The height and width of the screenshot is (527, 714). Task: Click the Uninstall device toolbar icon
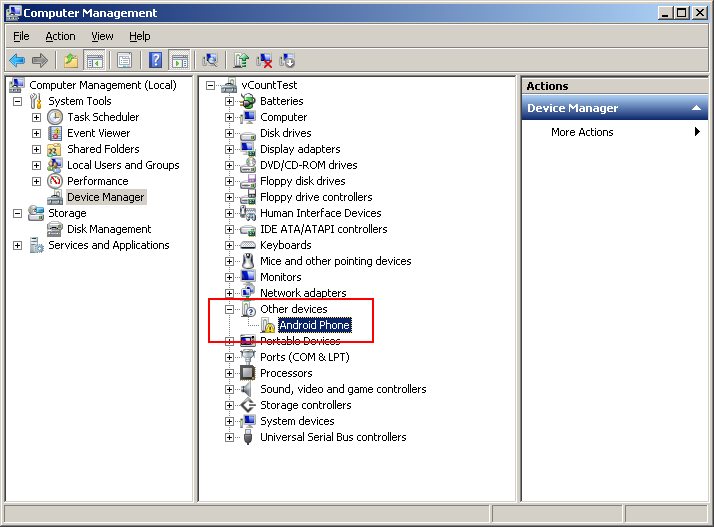(x=265, y=60)
